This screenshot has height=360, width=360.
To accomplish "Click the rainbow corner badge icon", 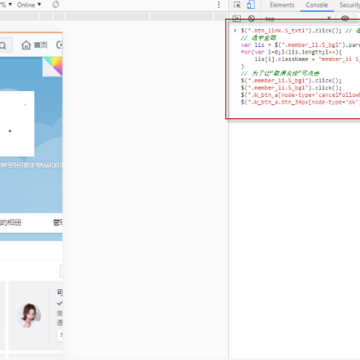I will (53, 67).
